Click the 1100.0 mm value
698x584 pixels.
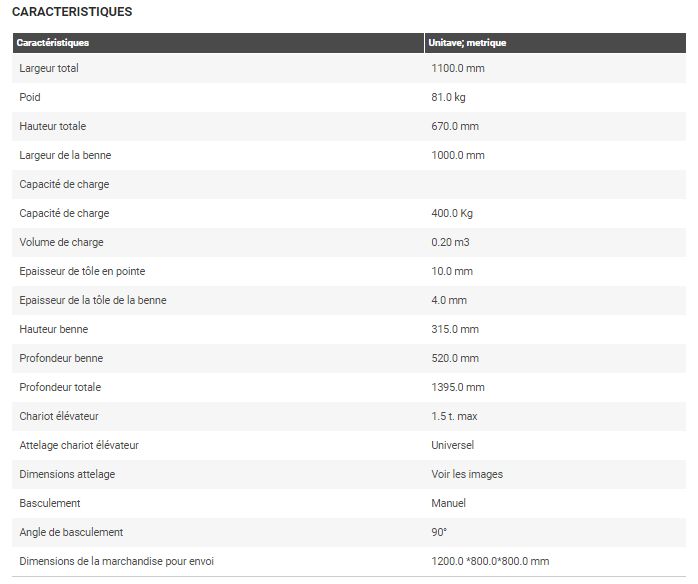point(458,69)
